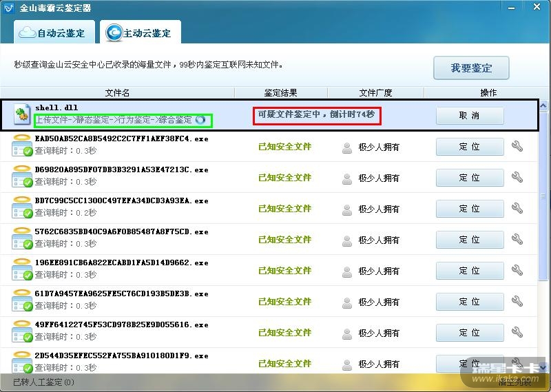This screenshot has height=392, width=551.
Task: Click 定位 for 61D7A9457EA9625FE5C76CD193B5DE3B.exe
Action: click(x=470, y=301)
